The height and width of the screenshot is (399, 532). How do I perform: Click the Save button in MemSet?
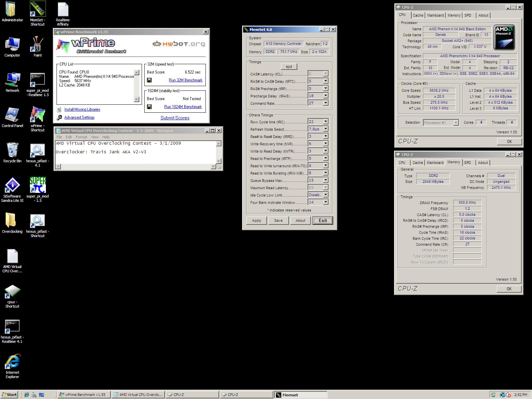[x=278, y=220]
